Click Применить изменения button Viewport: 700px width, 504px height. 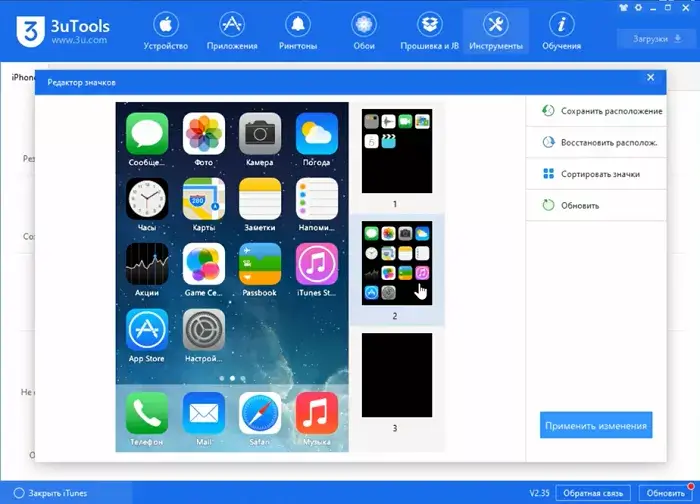[x=596, y=425]
